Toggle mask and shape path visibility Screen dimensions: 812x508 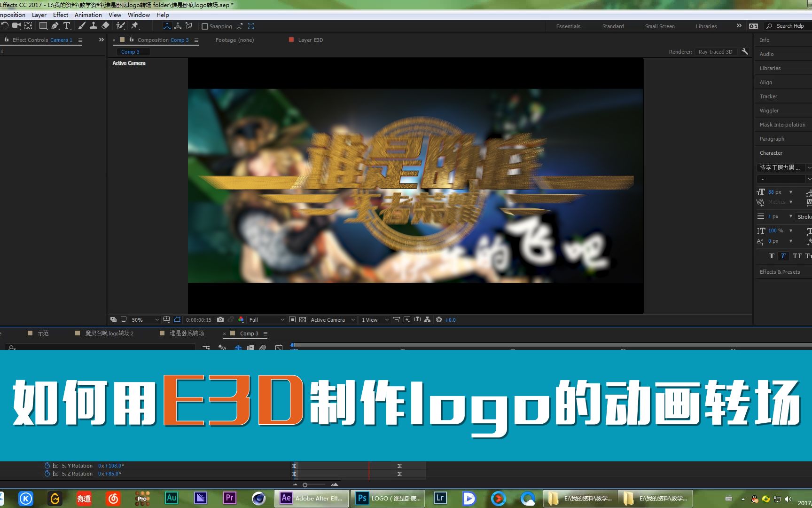tap(177, 319)
